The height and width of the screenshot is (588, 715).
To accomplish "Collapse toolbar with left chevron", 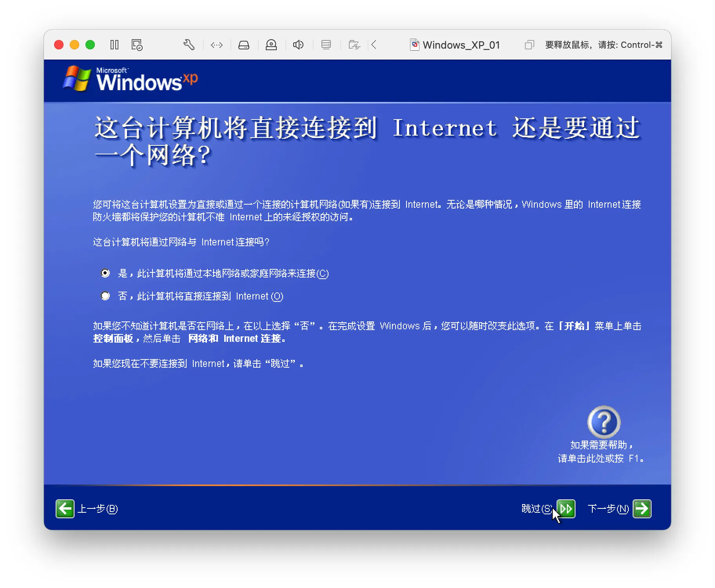I will pyautogui.click(x=374, y=45).
